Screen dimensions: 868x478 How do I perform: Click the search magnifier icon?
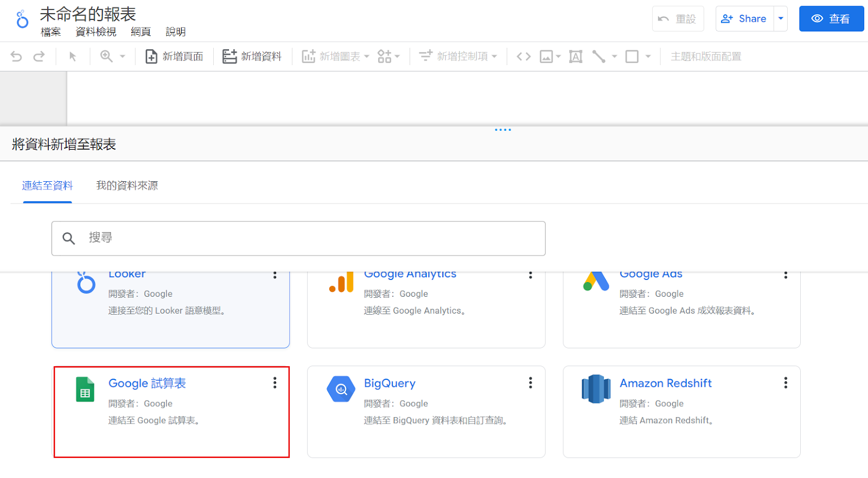(68, 238)
